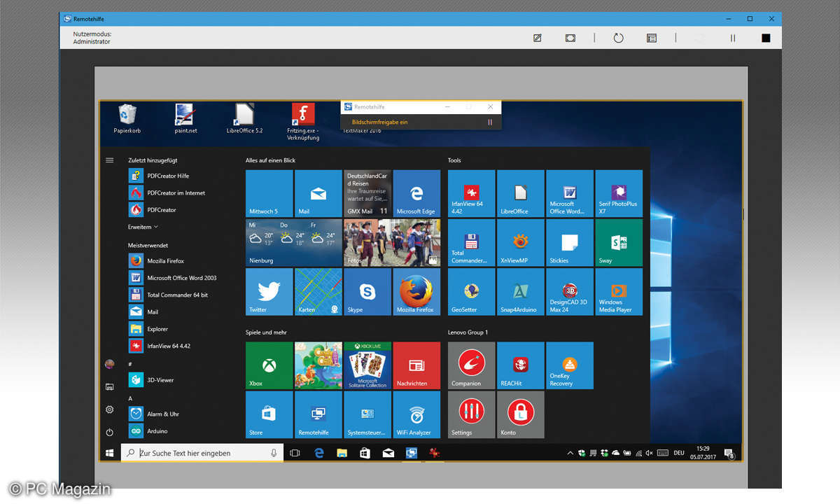840x504 pixels.
Task: Open the Fotos tile
Action: 392,242
